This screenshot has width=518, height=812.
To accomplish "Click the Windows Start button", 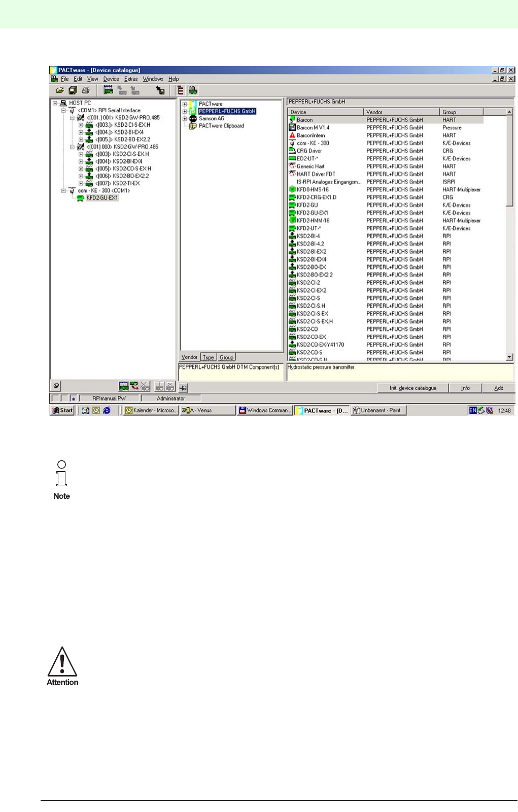I will (62, 410).
